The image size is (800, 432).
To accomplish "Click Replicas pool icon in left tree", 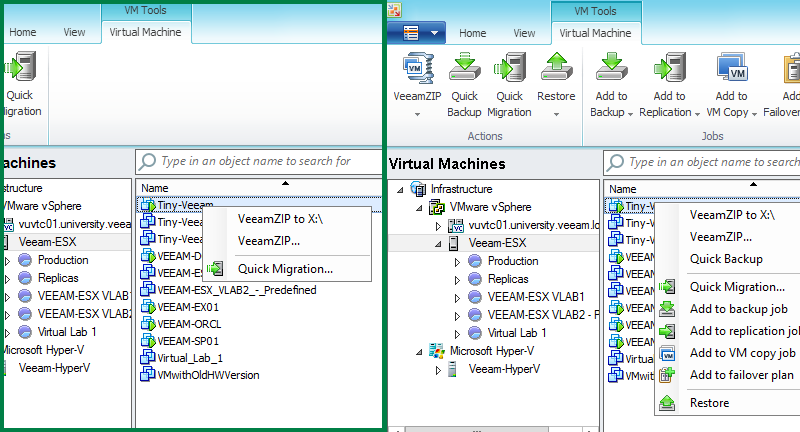I will [25, 278].
